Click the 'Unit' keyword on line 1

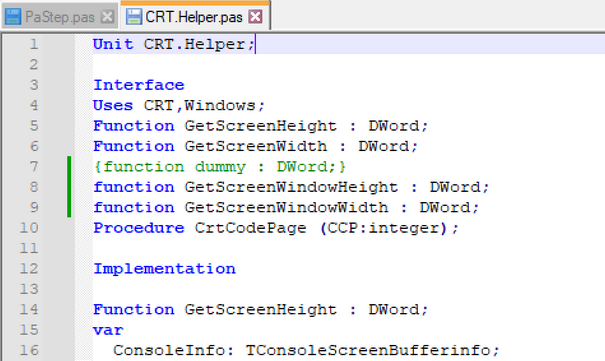113,44
